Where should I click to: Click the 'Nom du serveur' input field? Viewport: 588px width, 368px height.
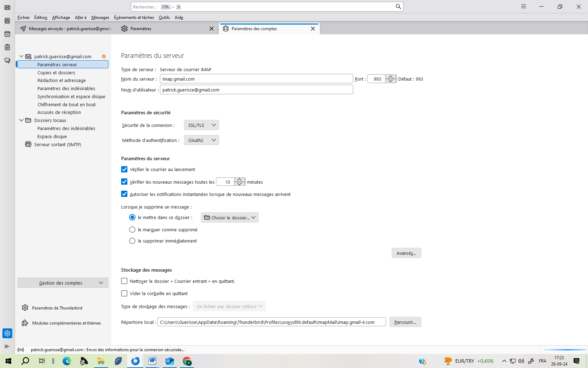257,79
